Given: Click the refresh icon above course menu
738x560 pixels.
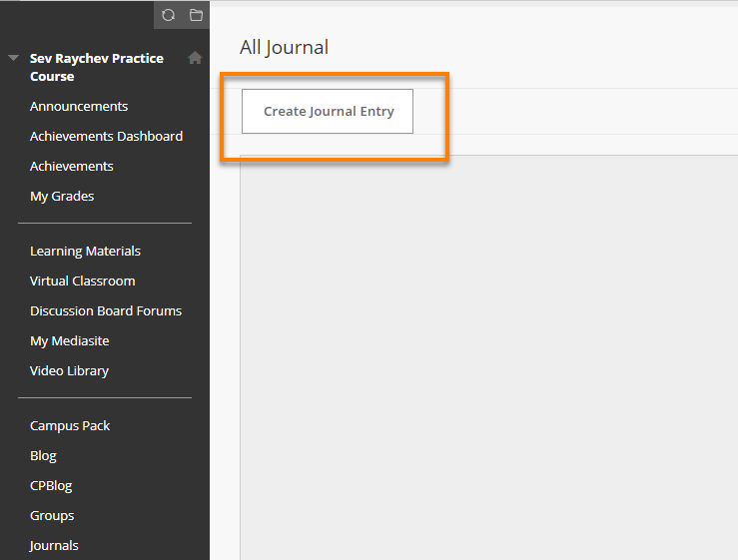Looking at the screenshot, I should click(x=168, y=15).
